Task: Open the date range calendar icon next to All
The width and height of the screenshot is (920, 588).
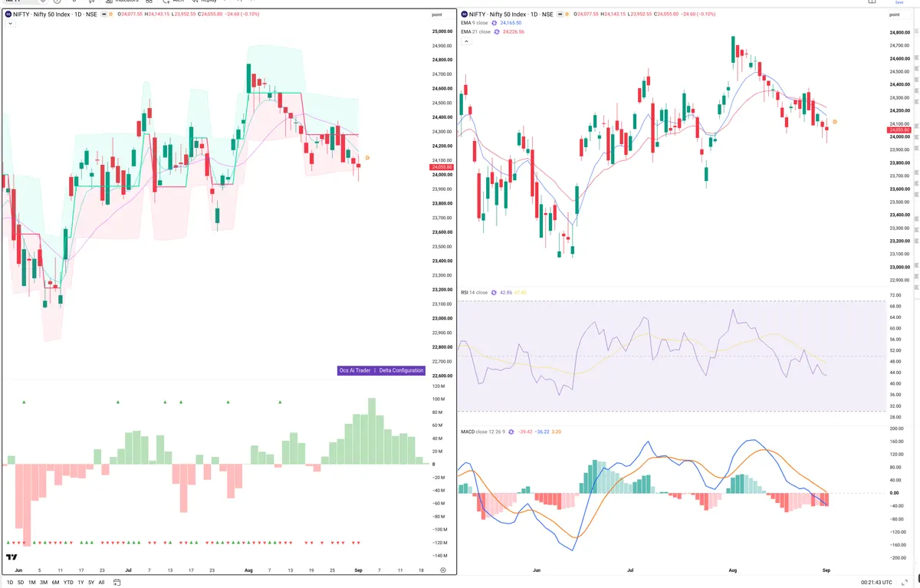Action: click(x=117, y=583)
